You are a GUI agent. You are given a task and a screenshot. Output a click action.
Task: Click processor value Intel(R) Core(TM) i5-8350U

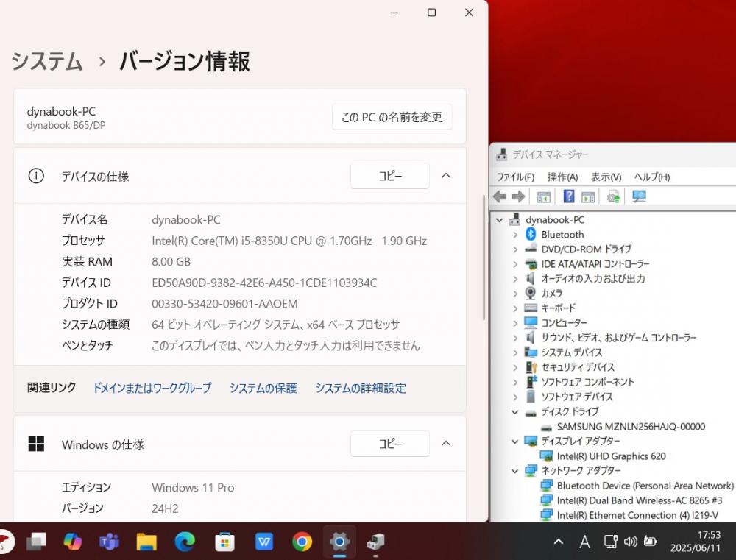point(289,241)
